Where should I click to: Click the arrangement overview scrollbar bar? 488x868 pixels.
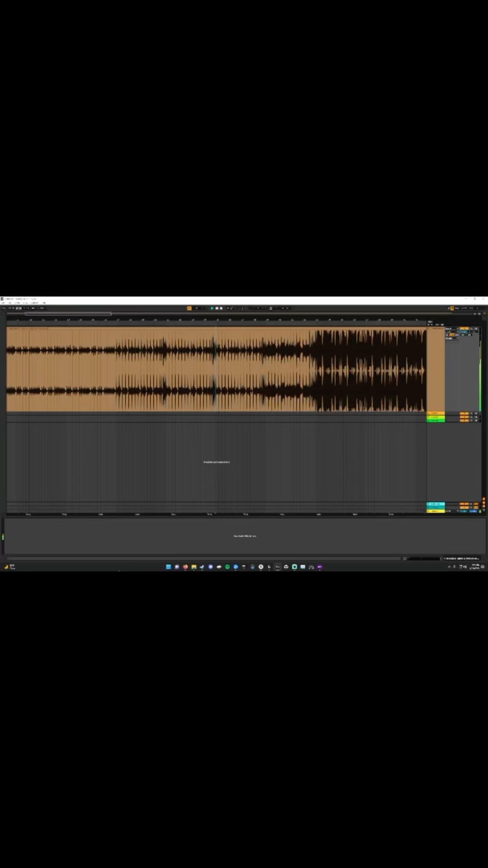(68, 314)
